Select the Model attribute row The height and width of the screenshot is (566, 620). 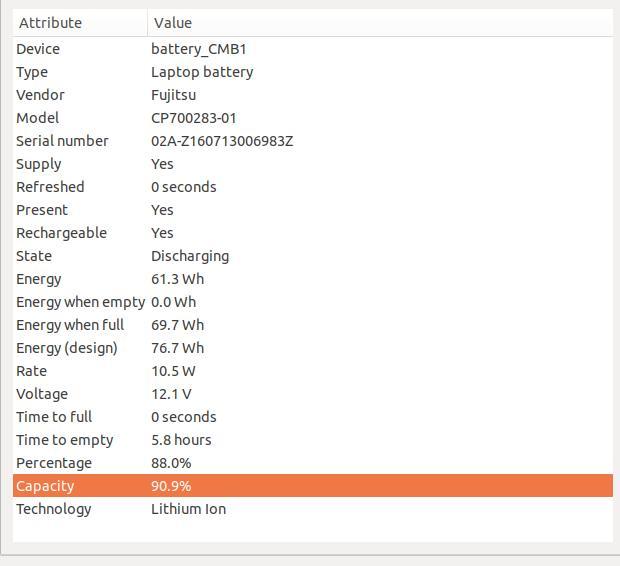point(313,118)
